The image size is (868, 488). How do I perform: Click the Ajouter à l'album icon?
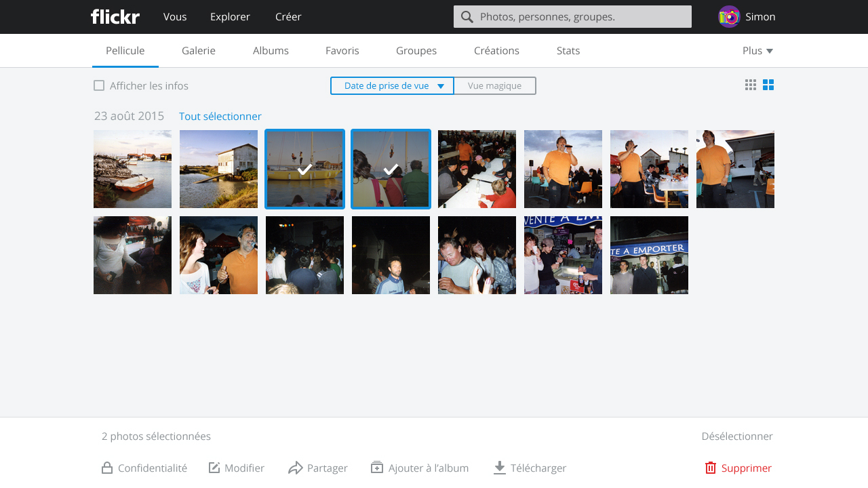point(377,467)
